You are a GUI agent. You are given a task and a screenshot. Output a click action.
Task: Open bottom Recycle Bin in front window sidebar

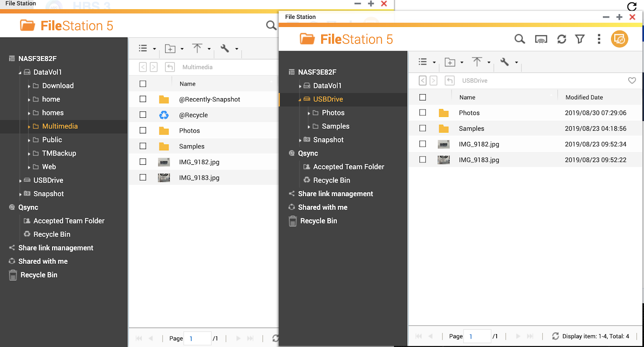319,221
